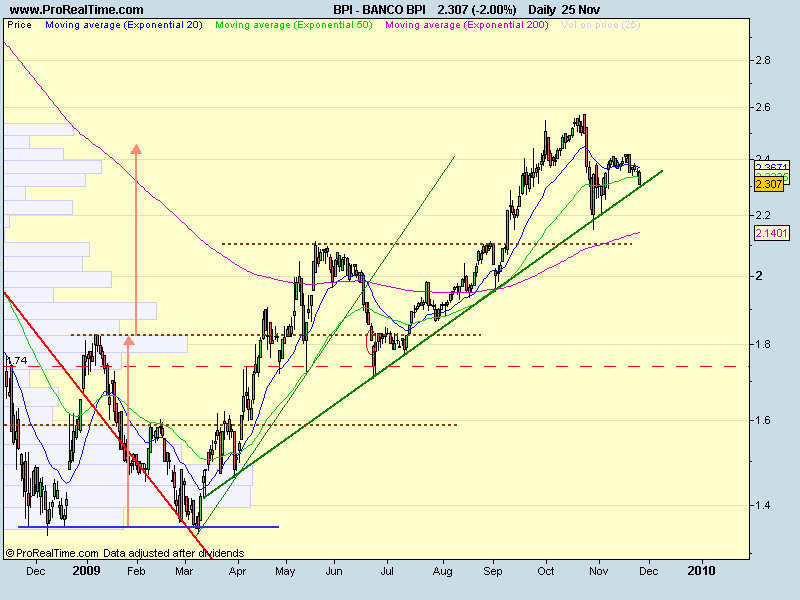800x600 pixels.
Task: Click the 1.8 price axis label
Action: tap(763, 344)
